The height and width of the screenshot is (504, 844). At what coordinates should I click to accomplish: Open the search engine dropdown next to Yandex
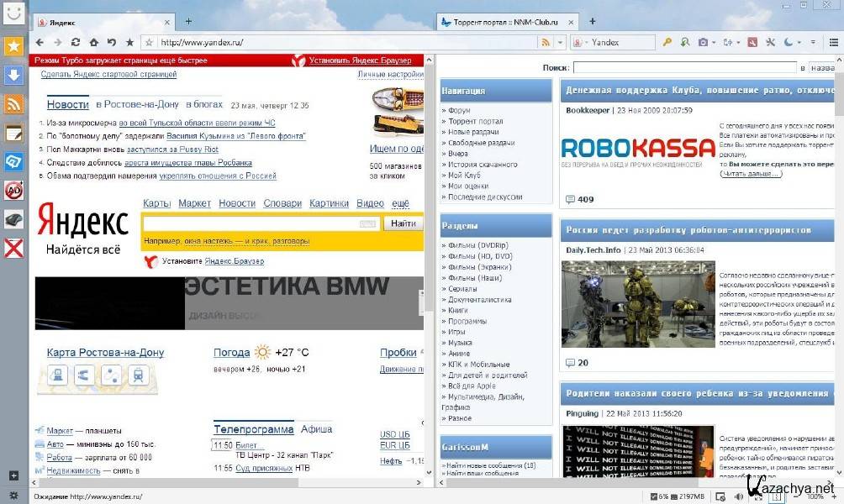click(x=583, y=42)
